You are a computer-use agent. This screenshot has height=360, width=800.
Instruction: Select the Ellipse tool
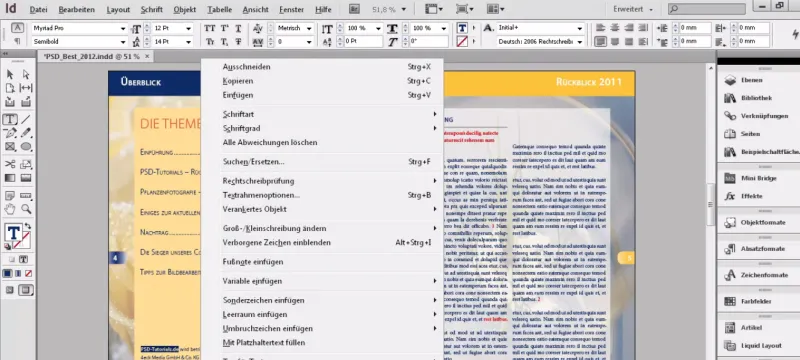(x=26, y=146)
